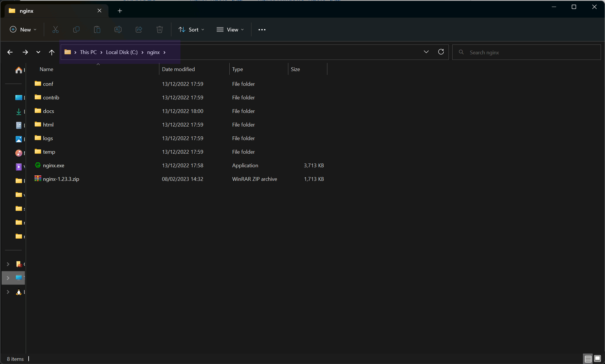
Task: Open Pictures in the sidebar
Action: click(19, 139)
